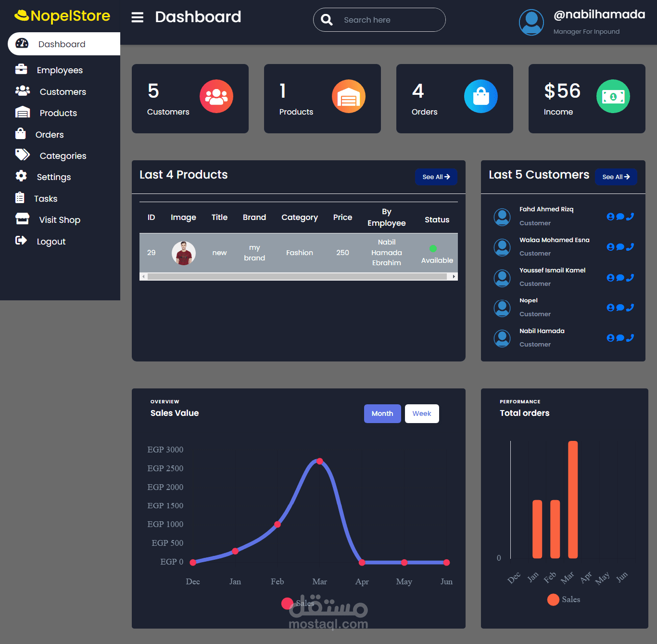Image resolution: width=657 pixels, height=644 pixels.
Task: Click the orange Products warehouse icon
Action: pyautogui.click(x=349, y=96)
